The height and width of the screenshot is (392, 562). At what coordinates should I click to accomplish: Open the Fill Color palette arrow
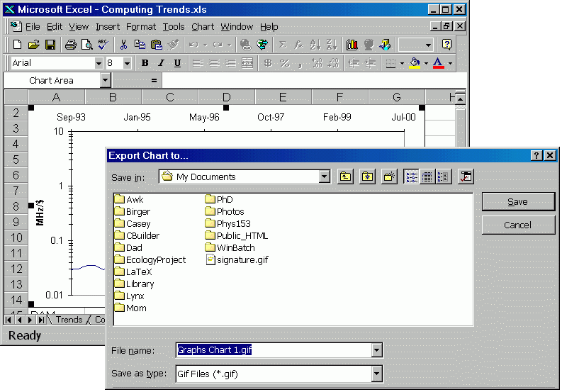tap(426, 64)
